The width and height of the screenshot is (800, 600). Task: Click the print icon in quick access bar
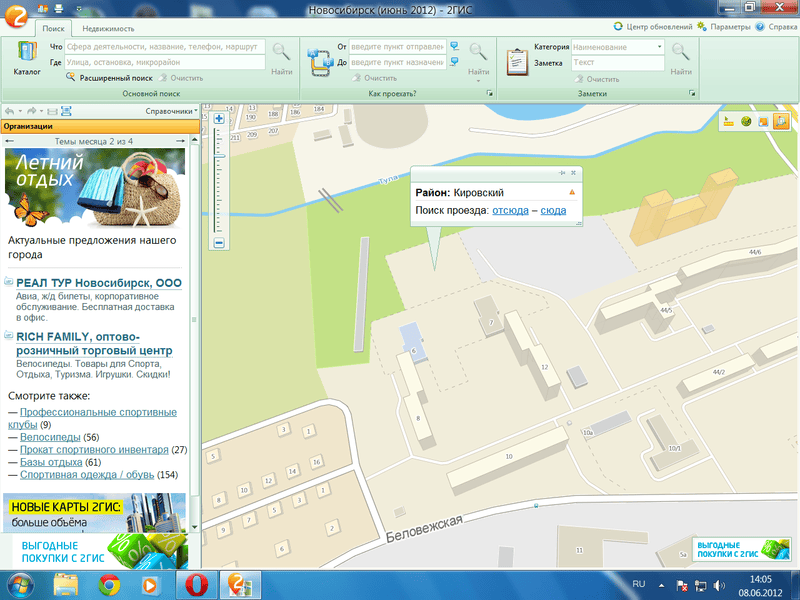(59, 8)
